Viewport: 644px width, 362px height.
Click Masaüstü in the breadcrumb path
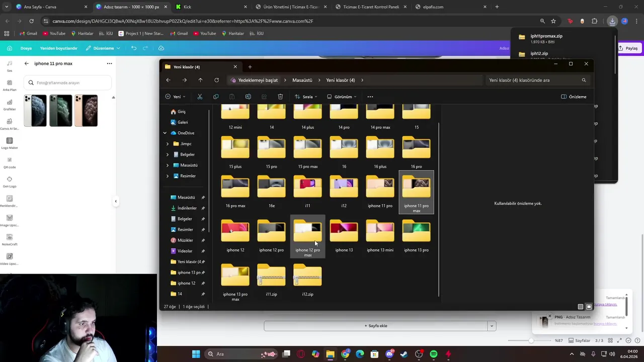point(302,80)
